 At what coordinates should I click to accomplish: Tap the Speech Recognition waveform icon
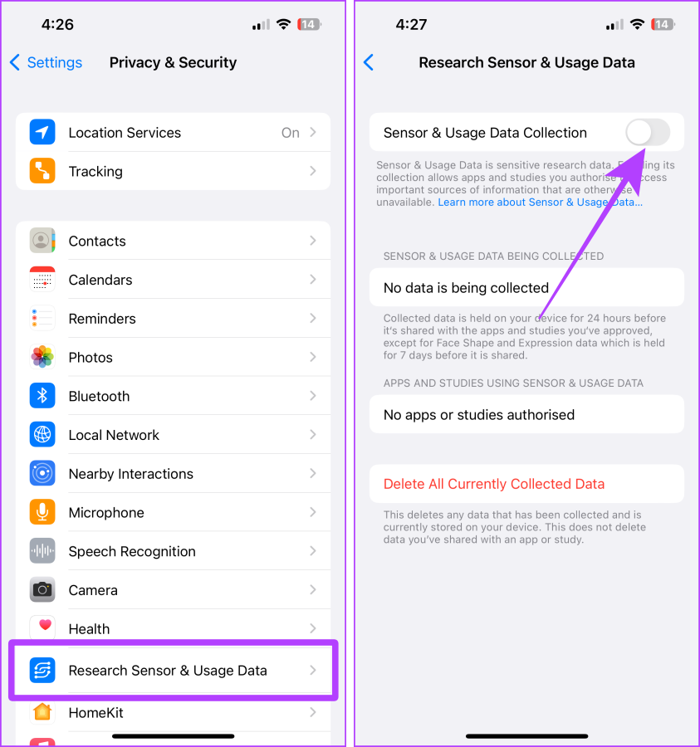tap(42, 551)
